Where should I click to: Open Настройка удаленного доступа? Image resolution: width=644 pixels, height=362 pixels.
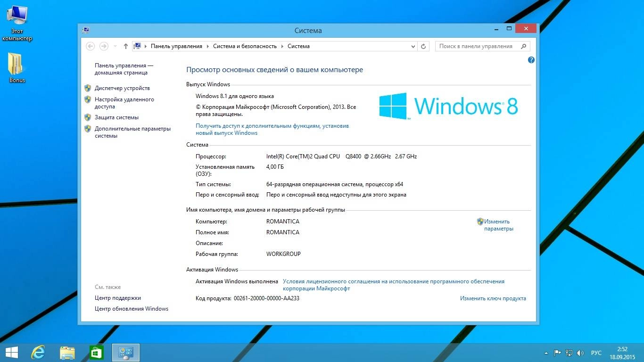coord(124,103)
